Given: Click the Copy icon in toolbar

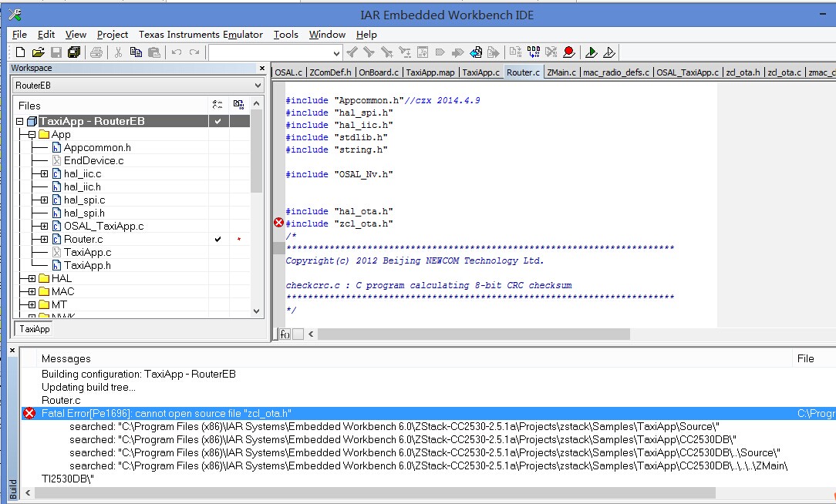Looking at the screenshot, I should point(136,52).
